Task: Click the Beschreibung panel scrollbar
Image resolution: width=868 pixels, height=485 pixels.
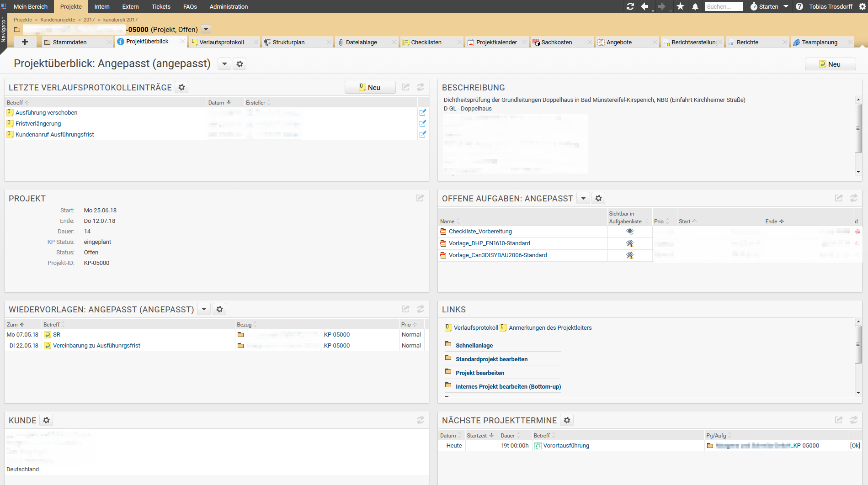Action: [858, 129]
